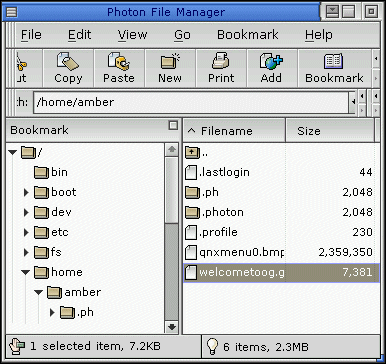Select the boot folder icon in tree
The height and width of the screenshot is (364, 386).
[41, 192]
